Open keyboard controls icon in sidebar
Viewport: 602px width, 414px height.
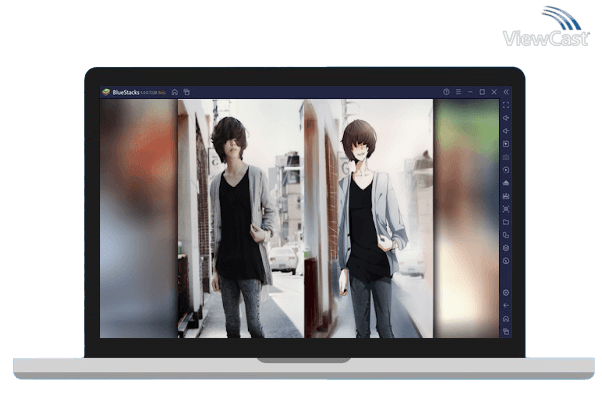(506, 157)
